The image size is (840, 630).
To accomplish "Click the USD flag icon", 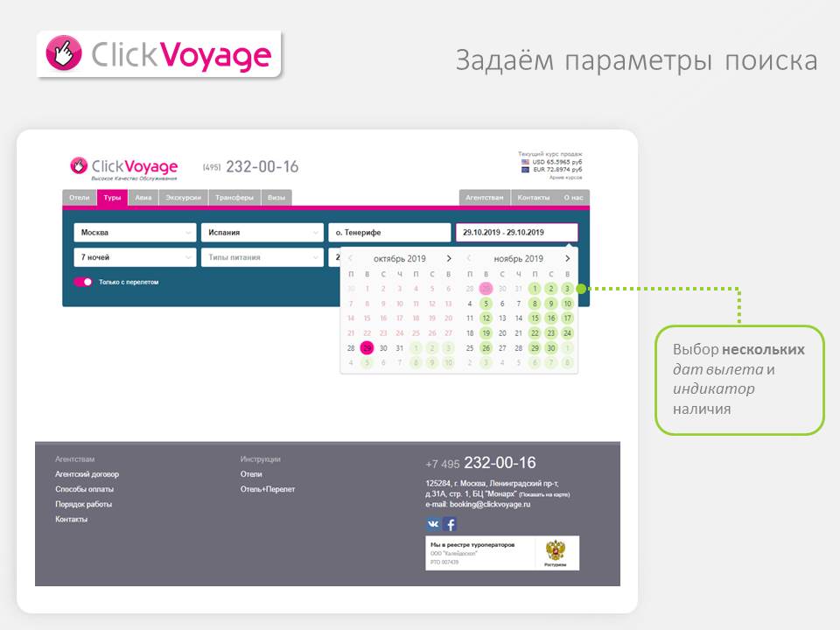I will [525, 162].
